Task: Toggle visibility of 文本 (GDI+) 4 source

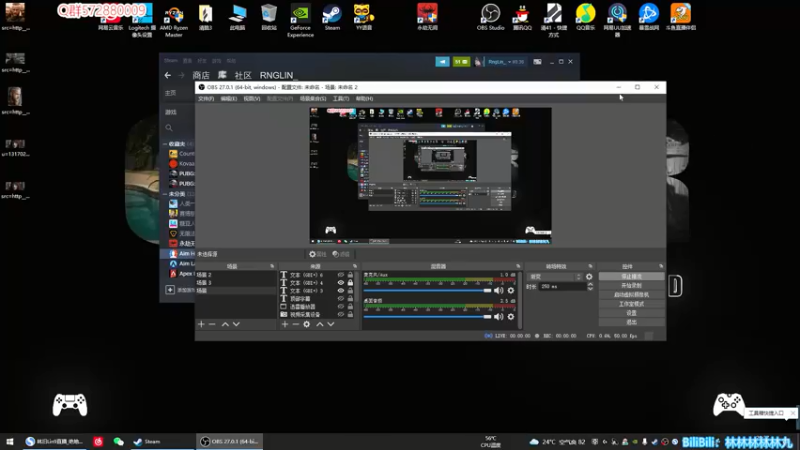Action: point(341,283)
